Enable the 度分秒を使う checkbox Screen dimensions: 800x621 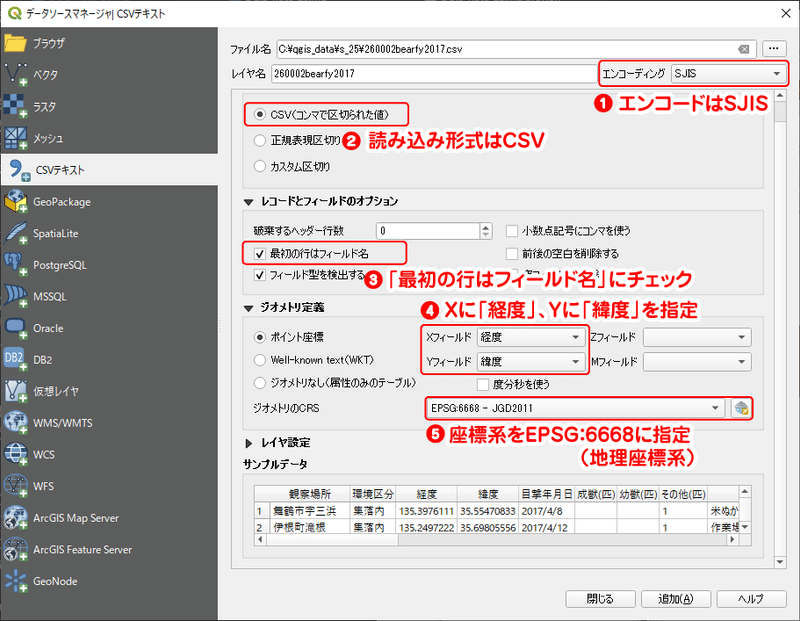483,384
